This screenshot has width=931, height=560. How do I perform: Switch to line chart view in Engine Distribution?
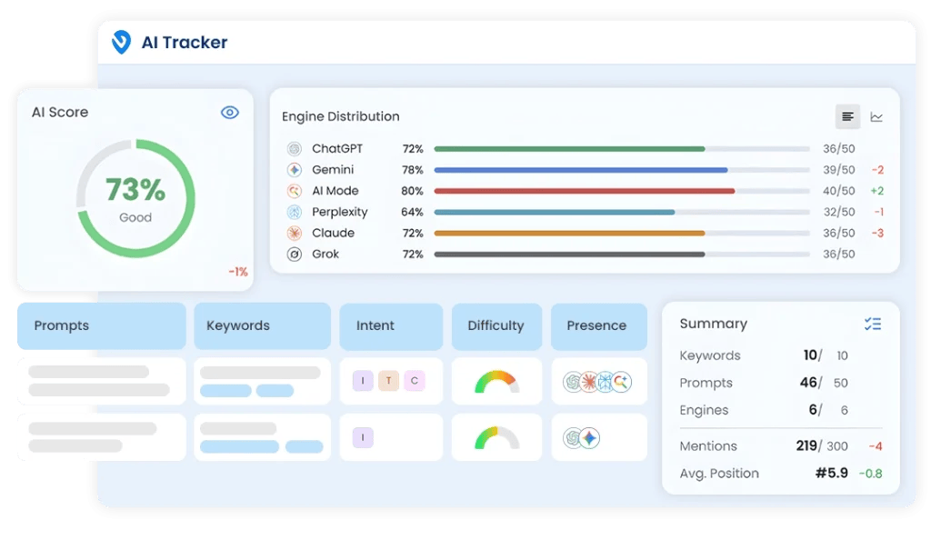(876, 117)
